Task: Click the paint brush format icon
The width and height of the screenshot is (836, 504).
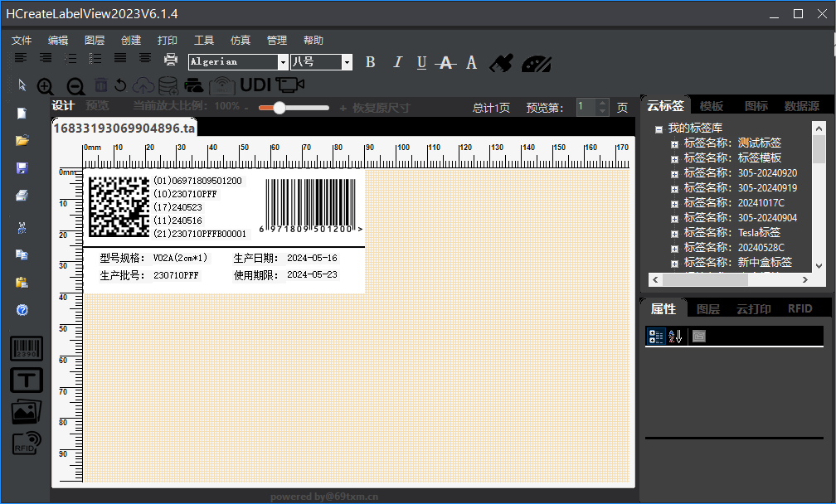Action: click(500, 62)
